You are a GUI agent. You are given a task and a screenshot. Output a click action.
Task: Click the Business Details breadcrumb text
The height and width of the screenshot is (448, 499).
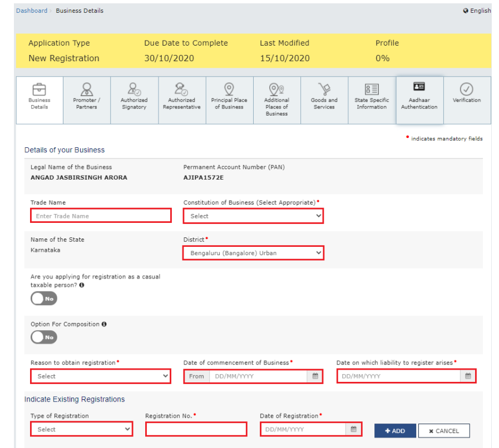point(80,11)
